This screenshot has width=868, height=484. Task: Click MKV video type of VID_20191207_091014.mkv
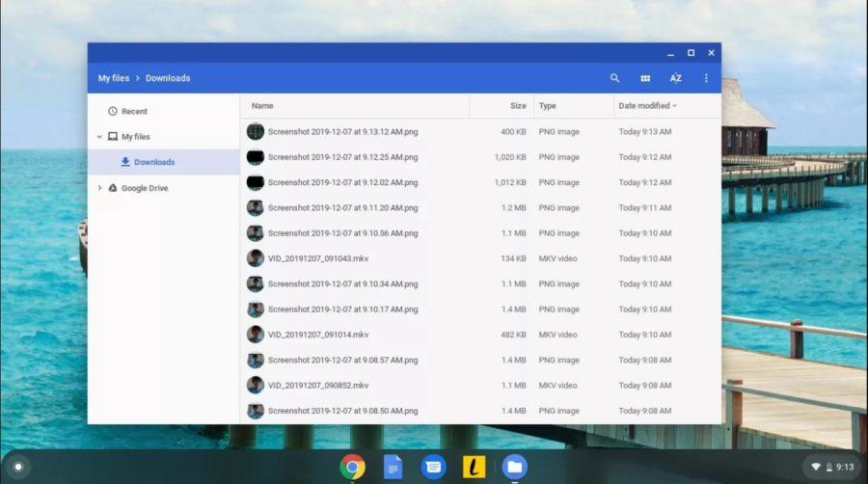558,335
